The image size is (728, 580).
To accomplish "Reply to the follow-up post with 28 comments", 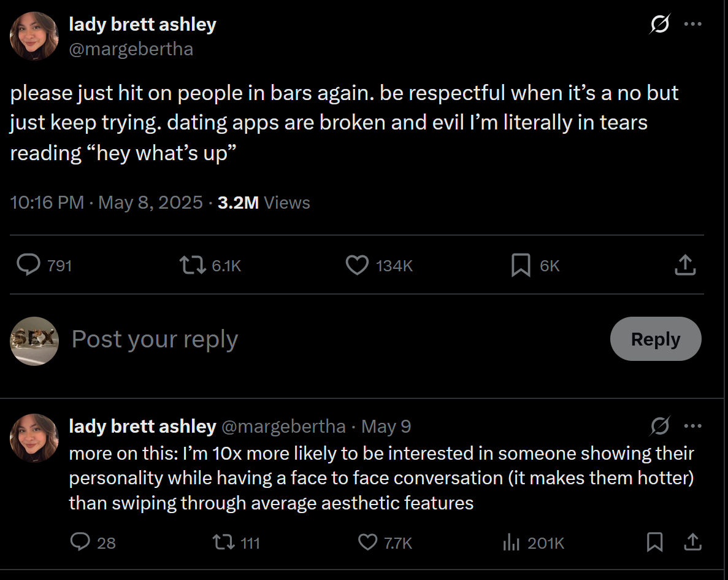I will pos(81,542).
